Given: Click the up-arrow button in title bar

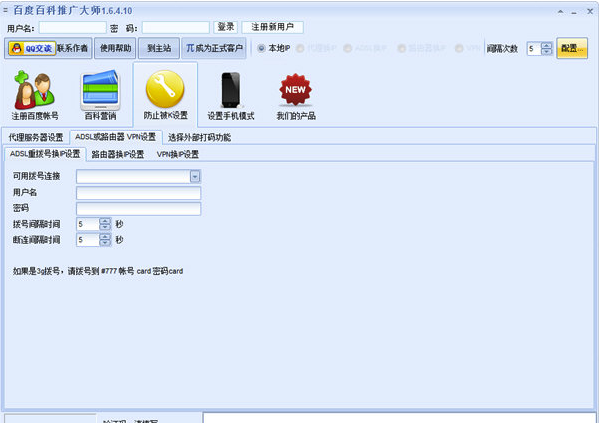Looking at the screenshot, I should [560, 12].
